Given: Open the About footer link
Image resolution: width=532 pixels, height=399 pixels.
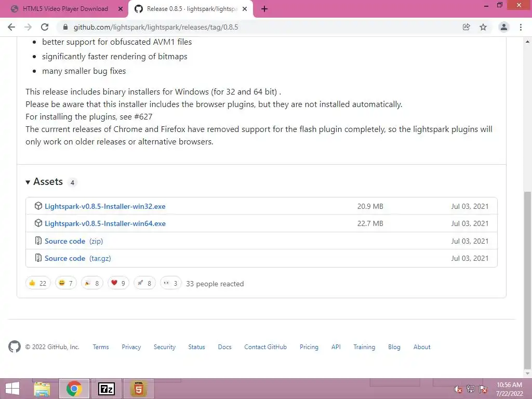Looking at the screenshot, I should point(422,347).
